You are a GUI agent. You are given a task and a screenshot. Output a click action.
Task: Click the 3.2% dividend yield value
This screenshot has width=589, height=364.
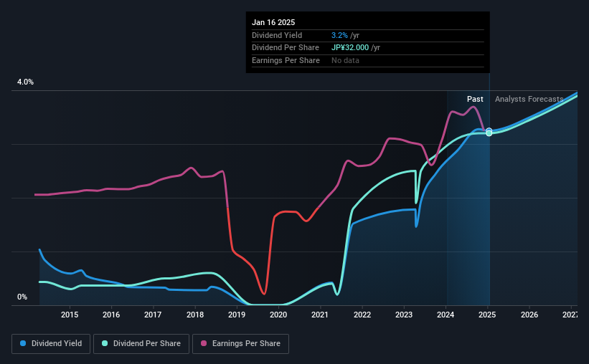point(339,35)
